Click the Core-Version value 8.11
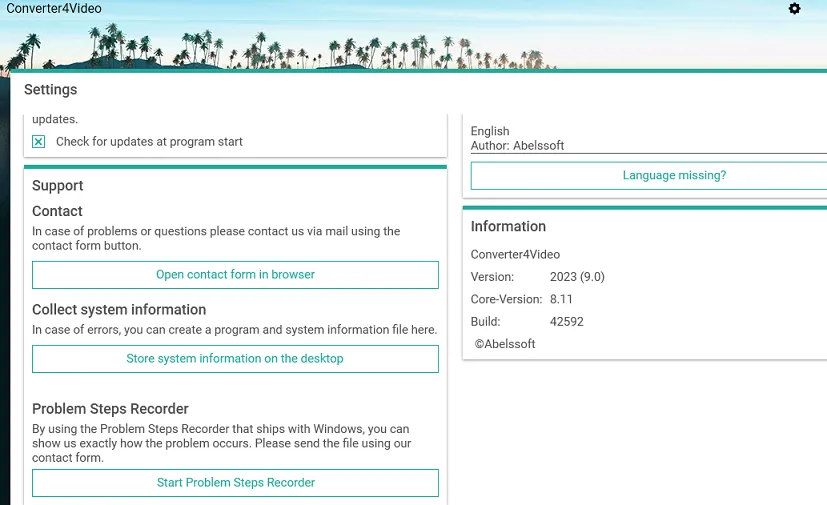 coord(561,299)
